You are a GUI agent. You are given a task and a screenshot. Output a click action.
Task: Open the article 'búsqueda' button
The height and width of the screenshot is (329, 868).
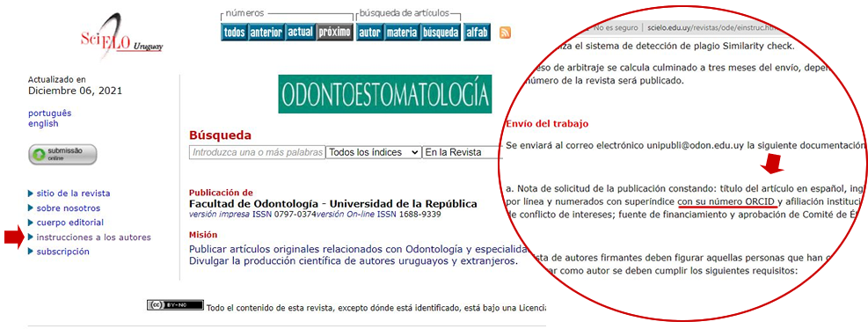[441, 33]
